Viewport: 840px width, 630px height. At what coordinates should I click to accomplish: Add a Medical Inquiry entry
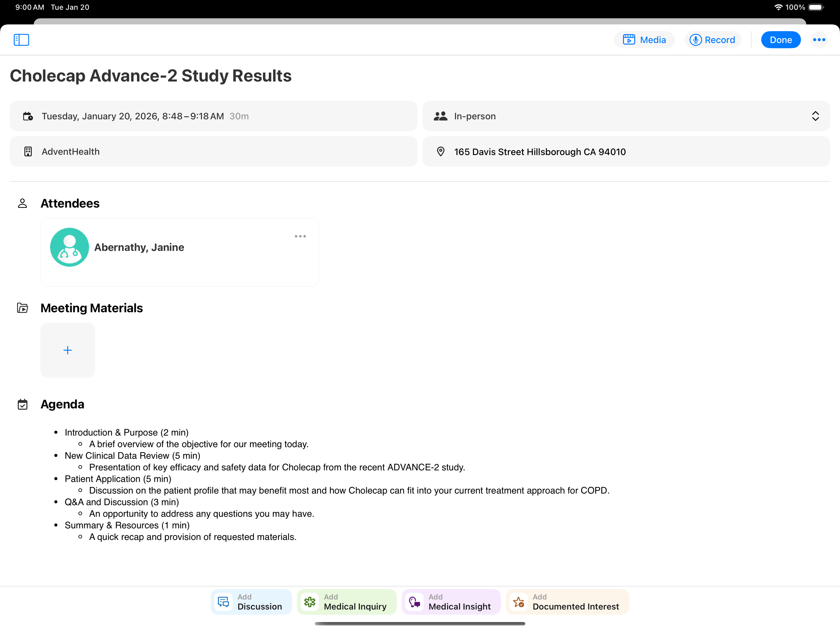click(346, 602)
